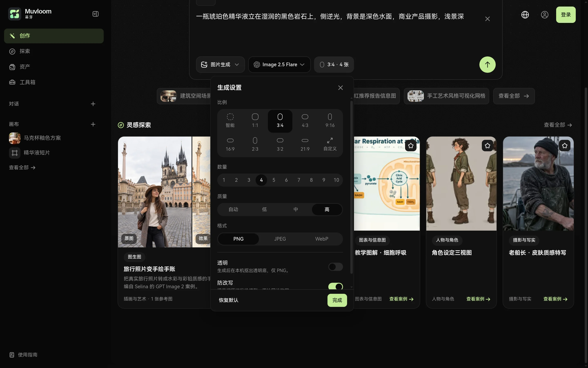Select the 智能 smart ratio option
Image resolution: width=588 pixels, height=368 pixels.
coord(230,121)
